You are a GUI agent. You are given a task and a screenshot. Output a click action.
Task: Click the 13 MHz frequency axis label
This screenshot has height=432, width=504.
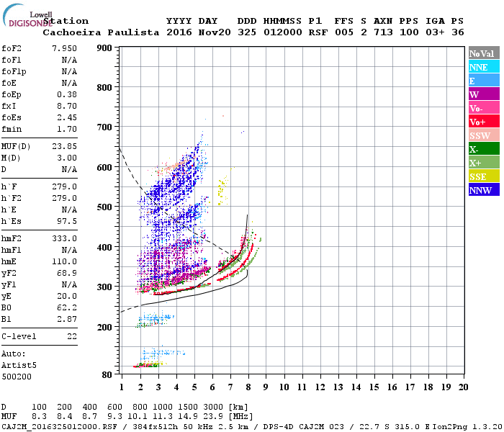click(338, 387)
